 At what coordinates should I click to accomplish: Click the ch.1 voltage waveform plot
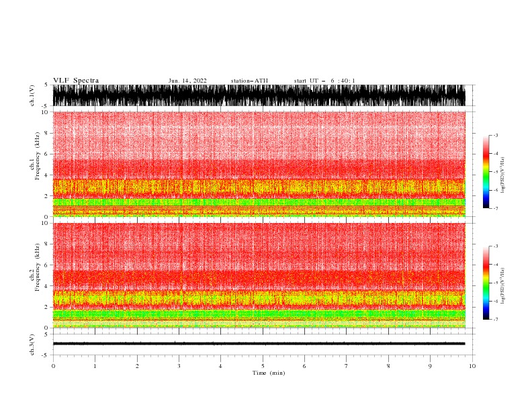pos(259,95)
